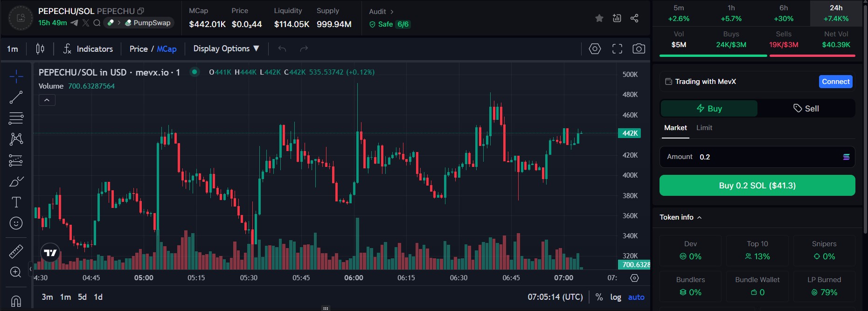
Task: Switch chart to MCap display
Action: coord(167,48)
